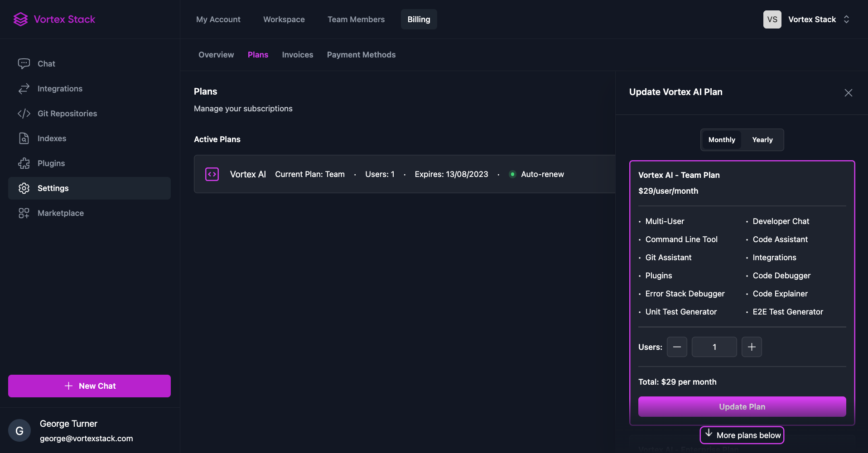Click the Vortex AI - Team Plan heading
Viewport: 868px width, 453px height.
679,175
